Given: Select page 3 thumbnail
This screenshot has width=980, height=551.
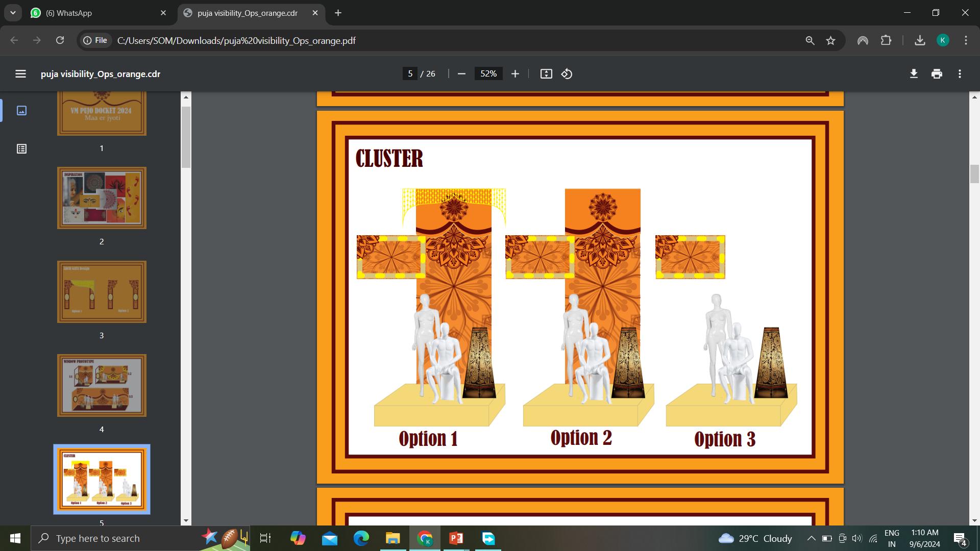Looking at the screenshot, I should (102, 292).
